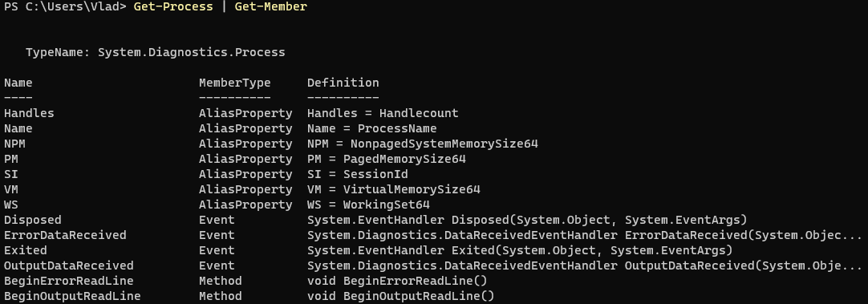The width and height of the screenshot is (868, 304).
Task: Select the TypeName System.Diagnostics.Process line
Action: click(x=156, y=53)
